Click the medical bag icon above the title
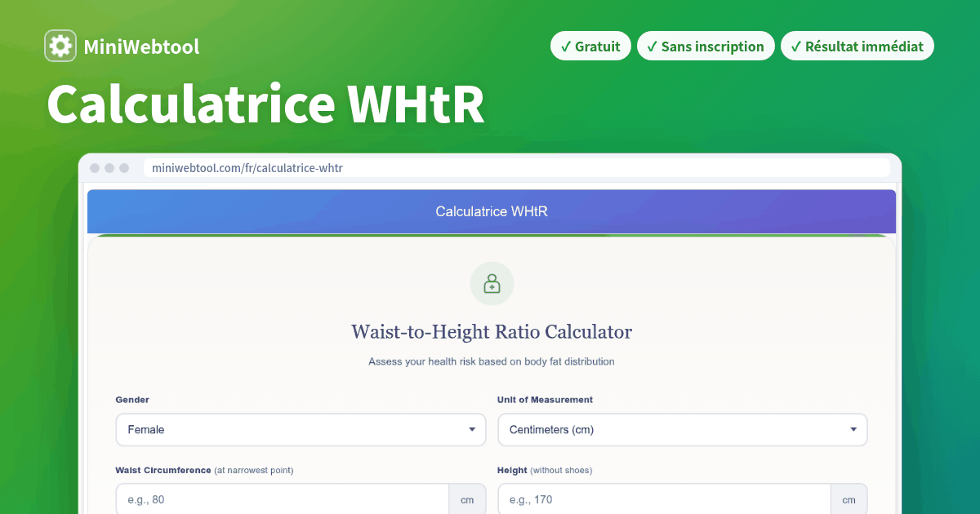The width and height of the screenshot is (980, 514). pos(492,284)
